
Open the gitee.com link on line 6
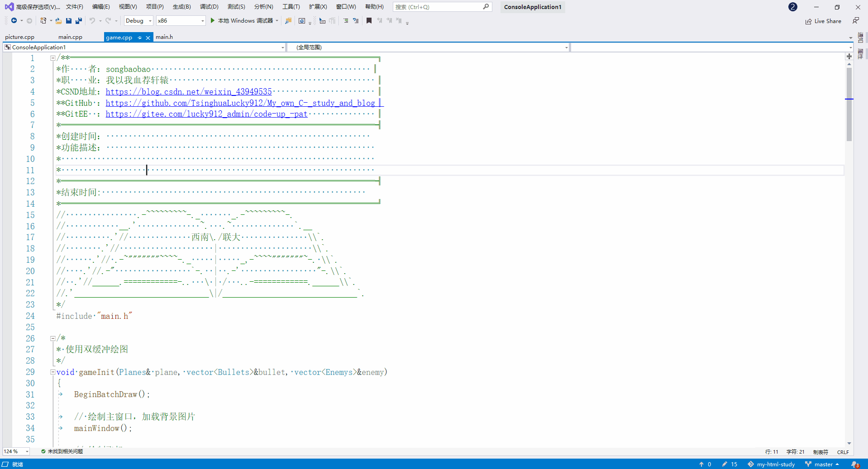pyautogui.click(x=206, y=114)
